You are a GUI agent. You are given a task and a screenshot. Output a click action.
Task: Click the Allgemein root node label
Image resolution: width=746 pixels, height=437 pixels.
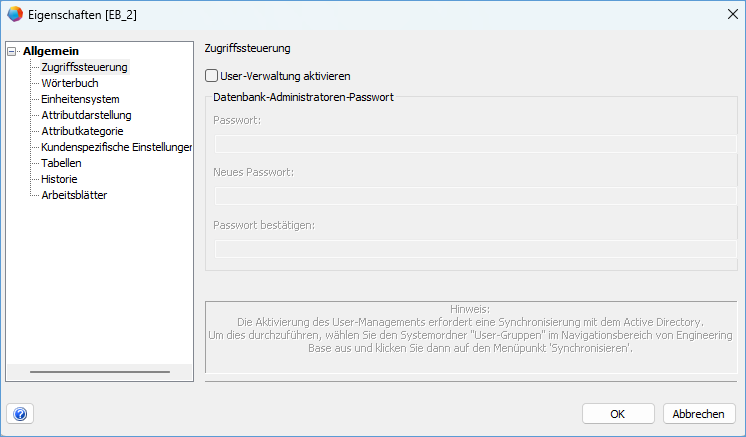[x=51, y=51]
